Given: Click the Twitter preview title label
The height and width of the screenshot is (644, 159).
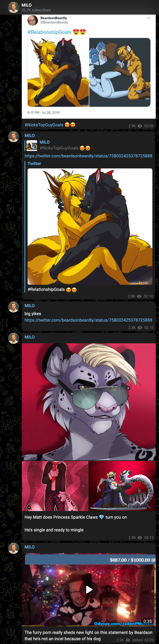Looking at the screenshot, I should coord(34,164).
